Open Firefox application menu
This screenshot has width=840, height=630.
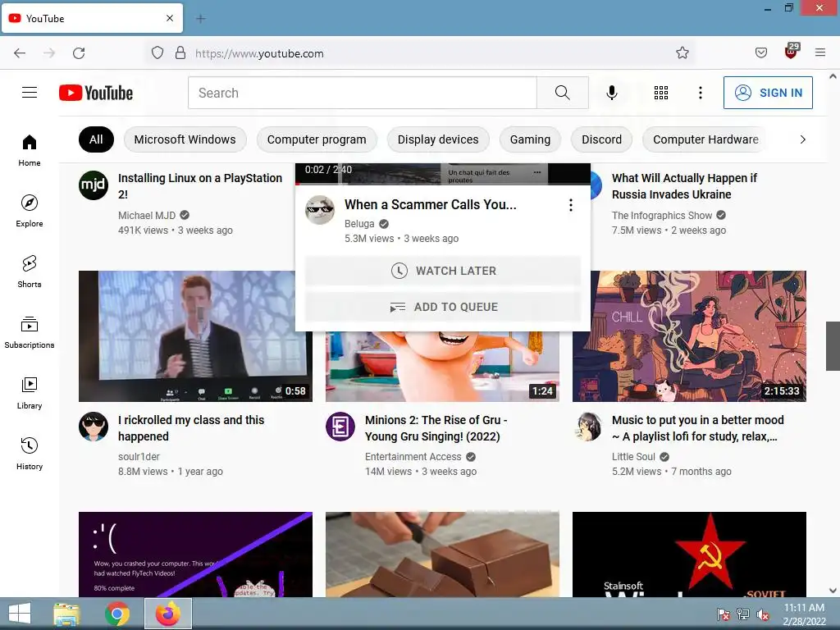click(x=819, y=53)
